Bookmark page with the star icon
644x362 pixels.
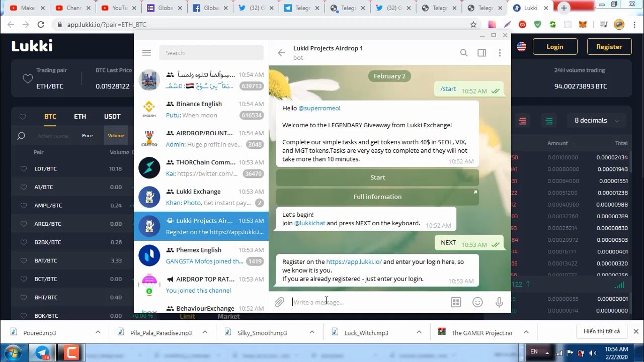pos(473,24)
